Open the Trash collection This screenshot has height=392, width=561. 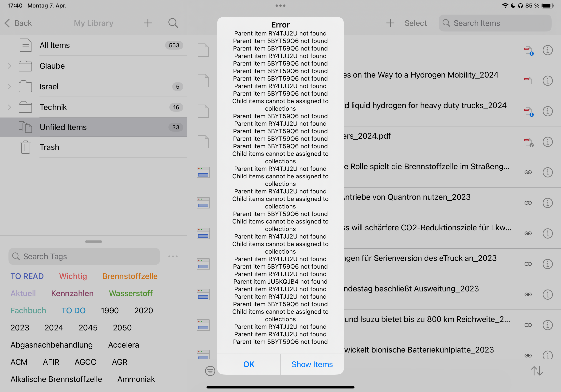coord(49,147)
